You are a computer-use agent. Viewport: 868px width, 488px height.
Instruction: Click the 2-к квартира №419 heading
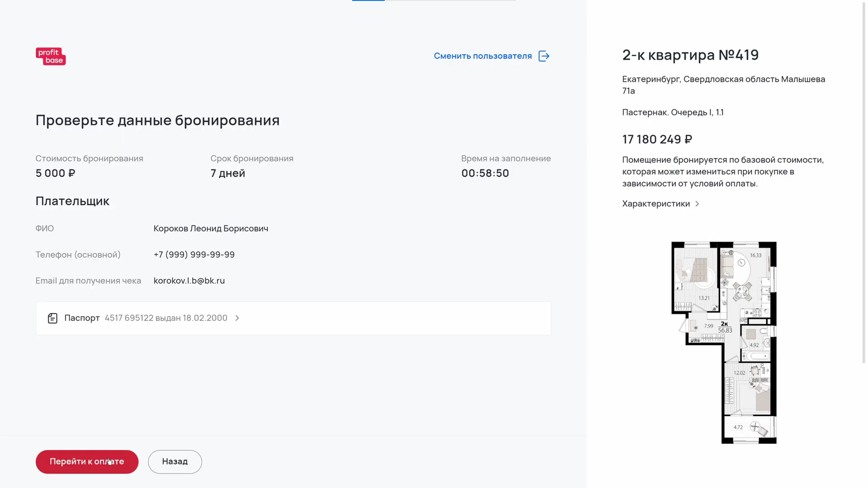point(690,55)
